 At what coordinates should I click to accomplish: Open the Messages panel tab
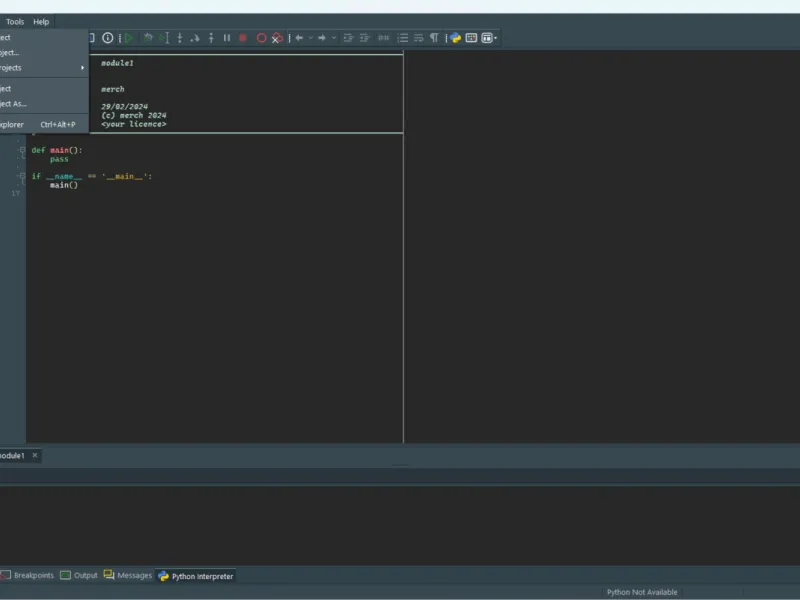point(128,576)
